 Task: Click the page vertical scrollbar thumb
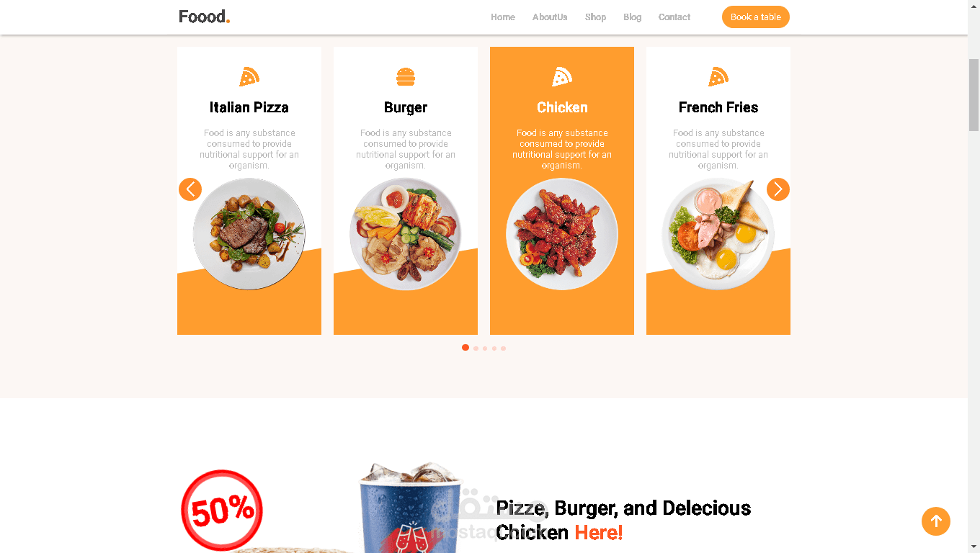[x=974, y=95]
